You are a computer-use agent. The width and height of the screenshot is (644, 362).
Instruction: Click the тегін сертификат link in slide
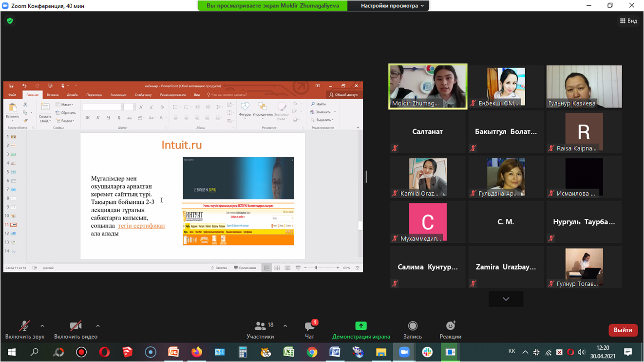point(141,226)
